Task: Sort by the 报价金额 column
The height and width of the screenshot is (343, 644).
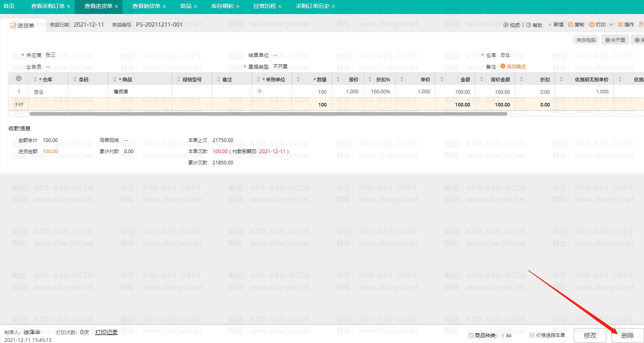Action: 482,79
